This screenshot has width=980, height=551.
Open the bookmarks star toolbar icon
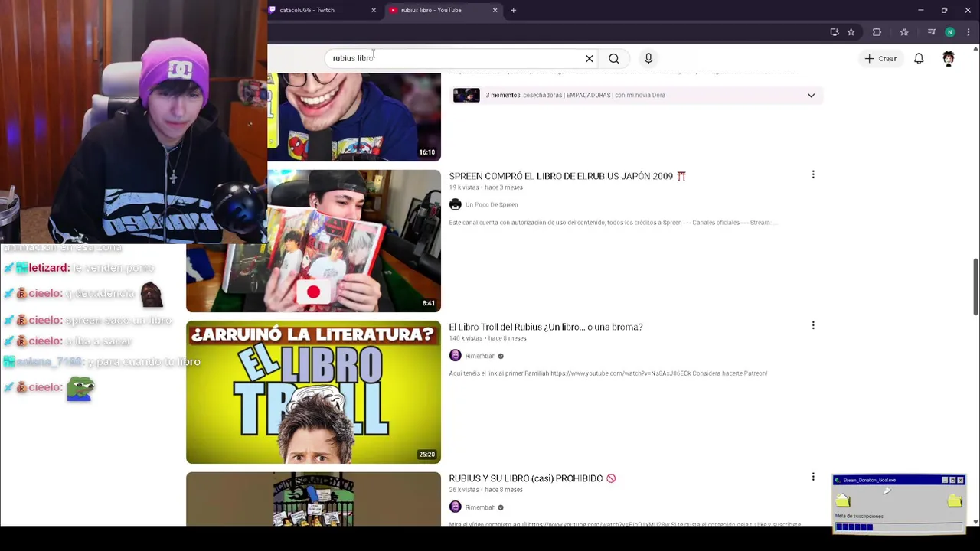[904, 32]
